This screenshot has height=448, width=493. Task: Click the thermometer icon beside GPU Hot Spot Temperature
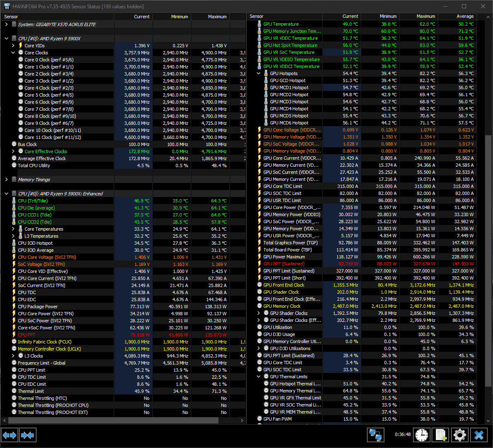point(260,45)
